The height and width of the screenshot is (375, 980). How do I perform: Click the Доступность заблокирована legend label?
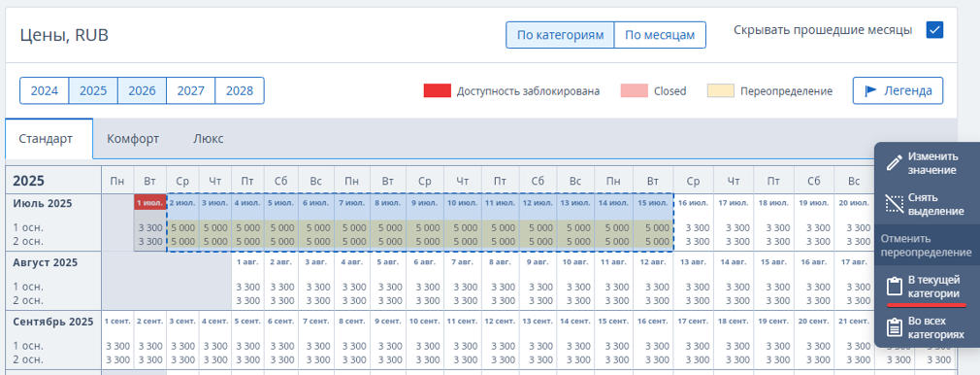(x=528, y=90)
